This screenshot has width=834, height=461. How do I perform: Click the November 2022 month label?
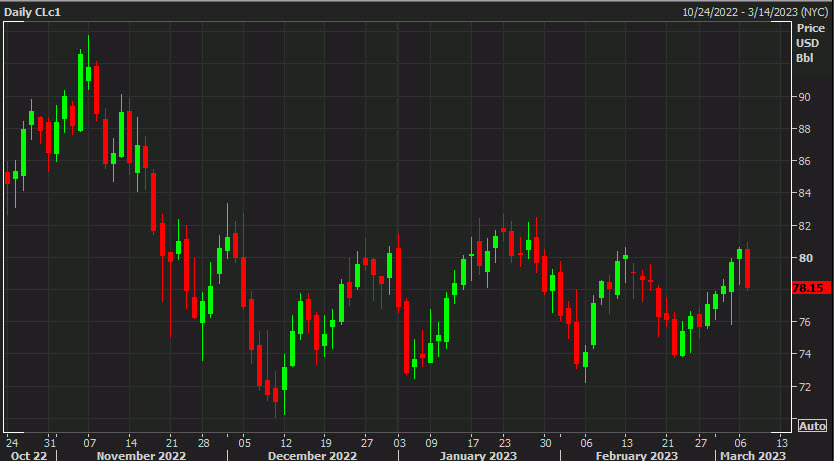point(141,455)
